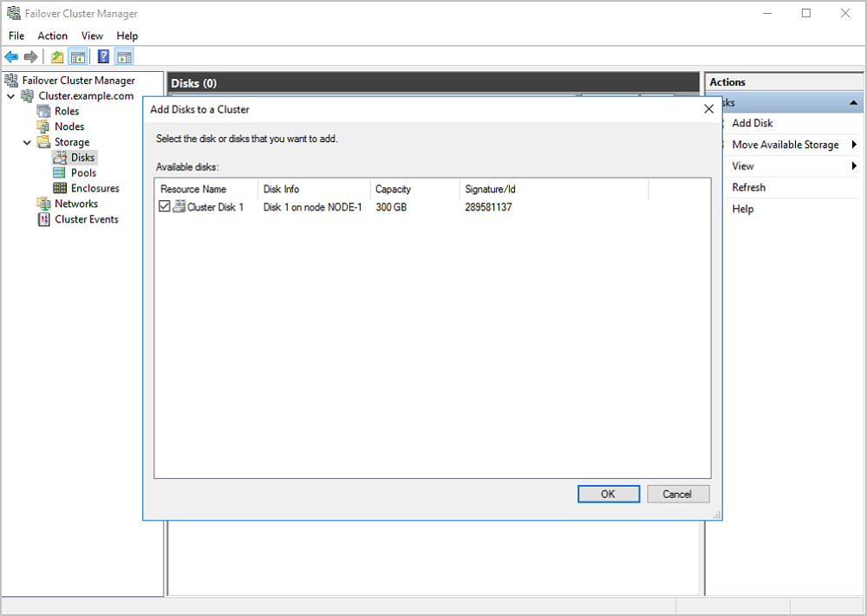Select the Pools tree item

[83, 173]
